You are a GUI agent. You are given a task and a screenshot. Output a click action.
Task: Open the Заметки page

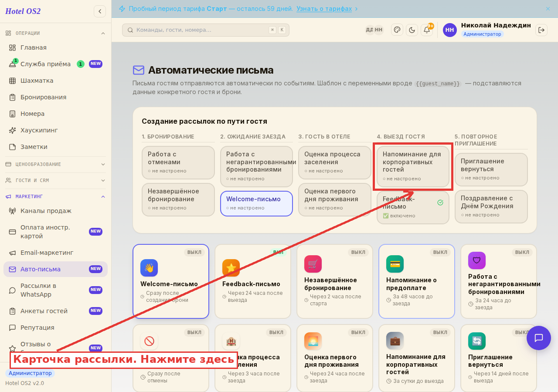click(55, 147)
